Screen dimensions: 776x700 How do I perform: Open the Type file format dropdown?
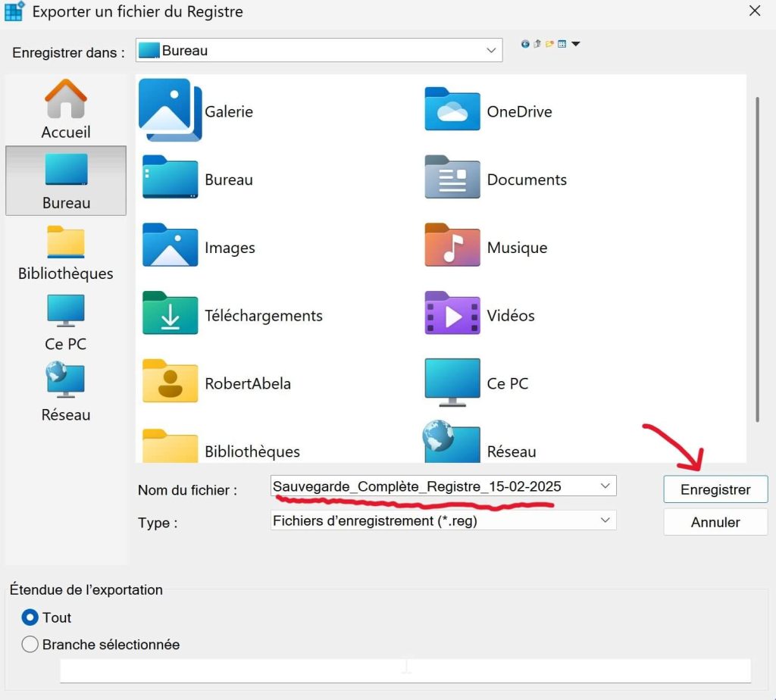pyautogui.click(x=604, y=520)
